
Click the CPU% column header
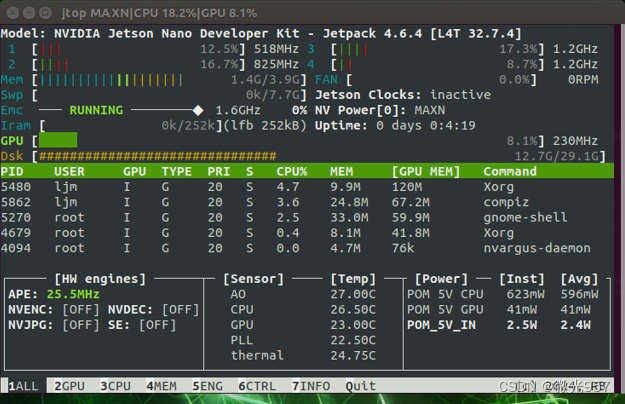point(292,171)
